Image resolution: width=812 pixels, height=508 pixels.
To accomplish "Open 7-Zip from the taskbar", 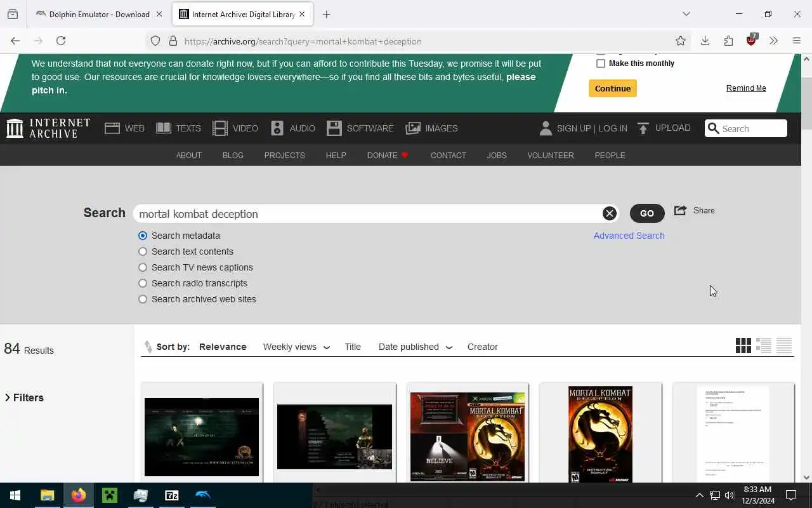I will point(172,495).
